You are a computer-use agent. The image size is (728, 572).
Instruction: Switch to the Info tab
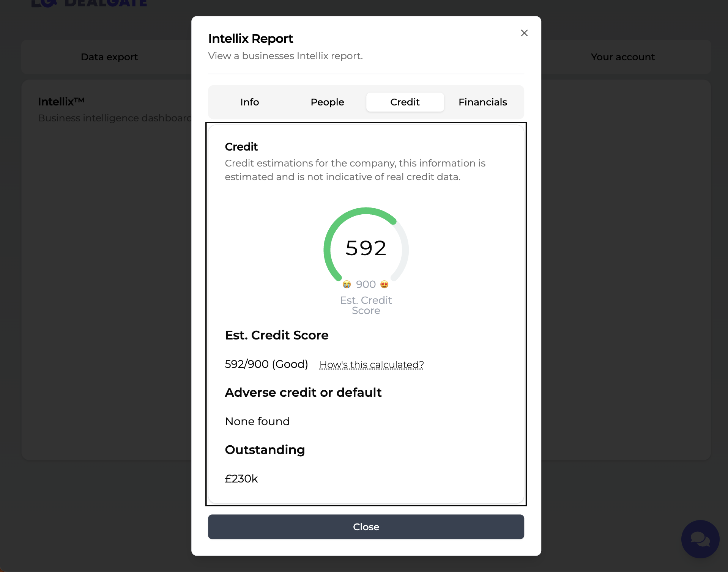tap(249, 102)
